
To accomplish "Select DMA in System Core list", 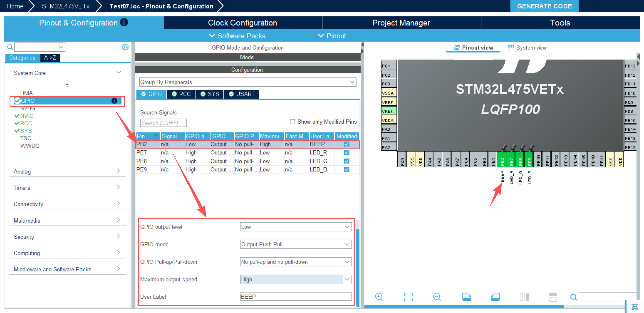I will 26,93.
